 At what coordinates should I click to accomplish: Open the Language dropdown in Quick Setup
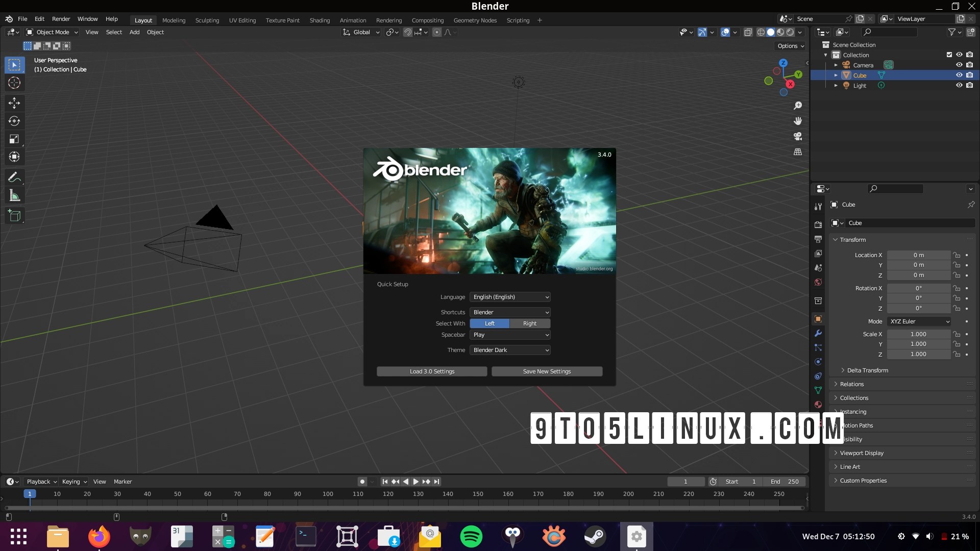click(x=509, y=296)
